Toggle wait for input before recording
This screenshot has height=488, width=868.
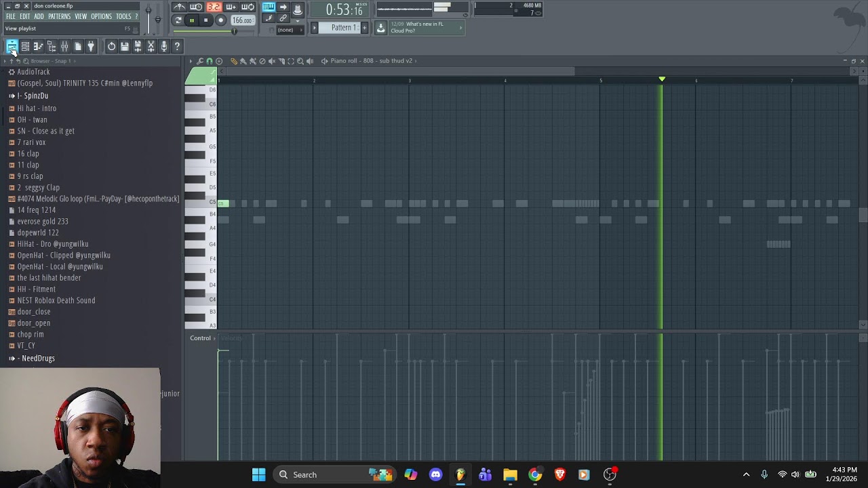click(x=196, y=7)
